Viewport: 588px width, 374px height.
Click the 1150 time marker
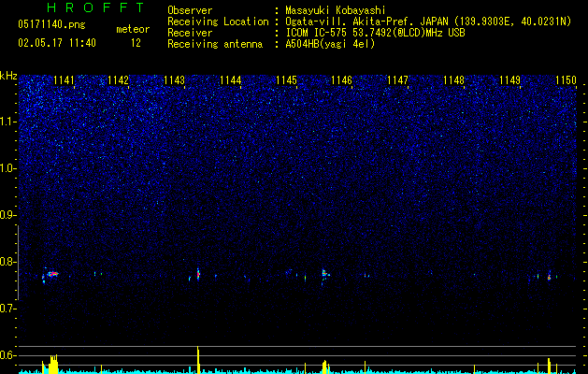pyautogui.click(x=566, y=80)
